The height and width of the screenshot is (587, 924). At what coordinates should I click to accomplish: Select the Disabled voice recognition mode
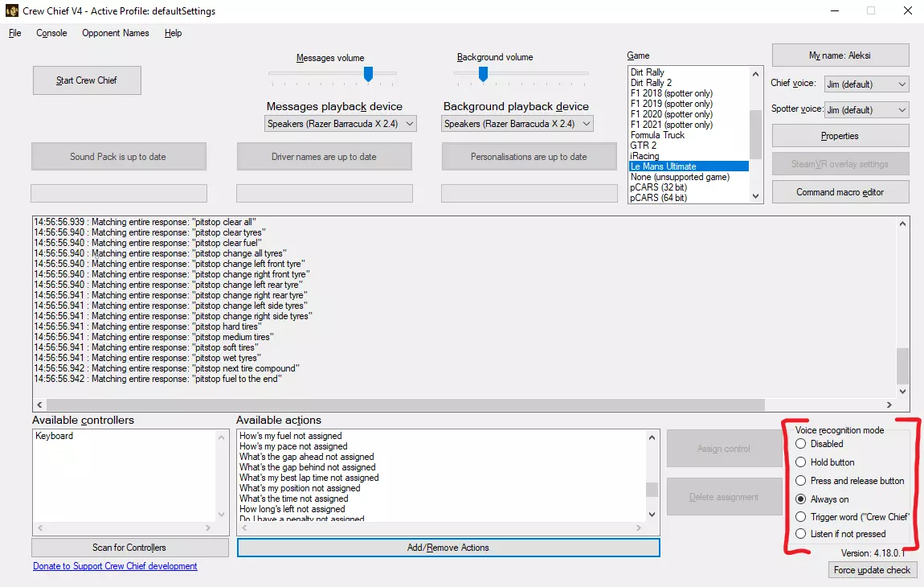(x=819, y=444)
